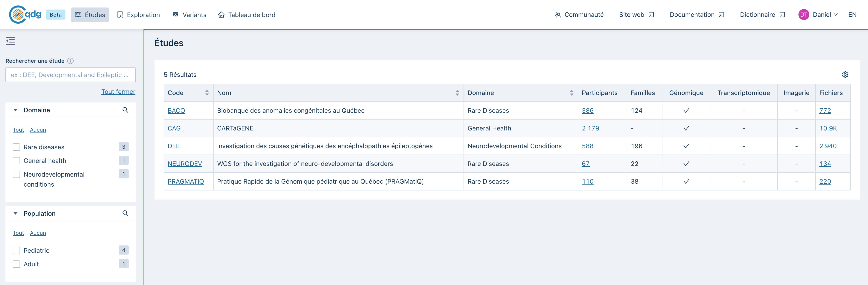Click Tout fermer link
Viewport: 868px width, 285px height.
118,92
